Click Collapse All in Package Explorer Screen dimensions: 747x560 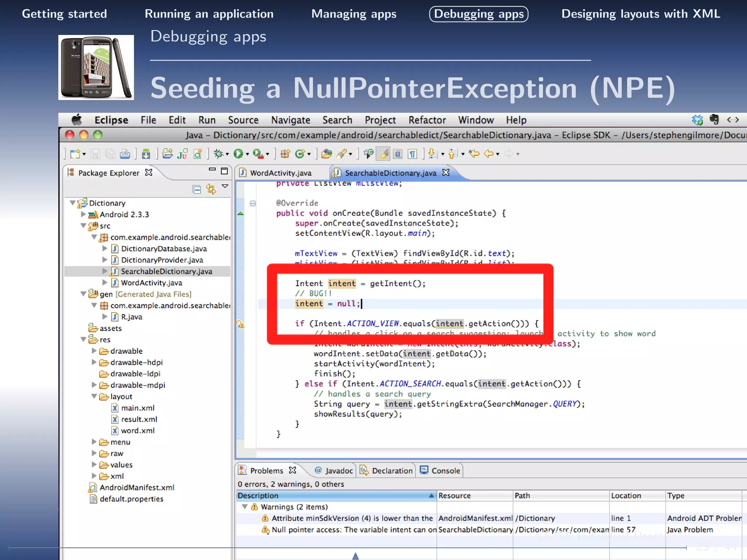tap(197, 189)
